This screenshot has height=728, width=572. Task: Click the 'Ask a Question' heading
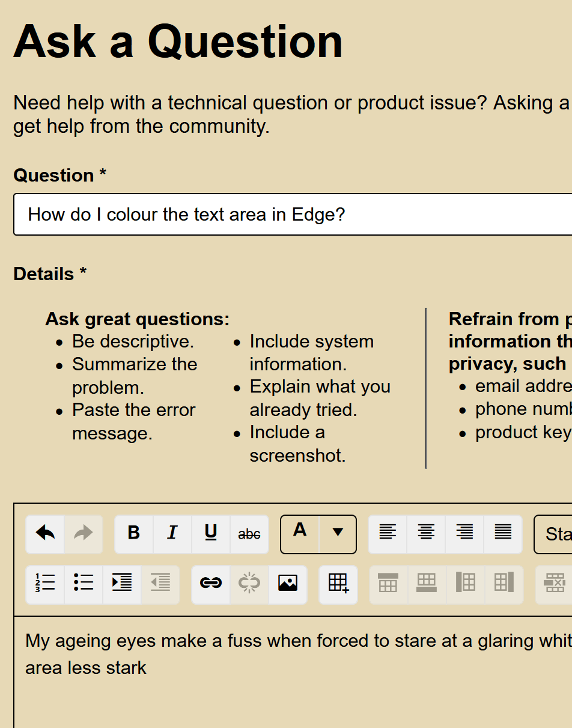tap(178, 42)
